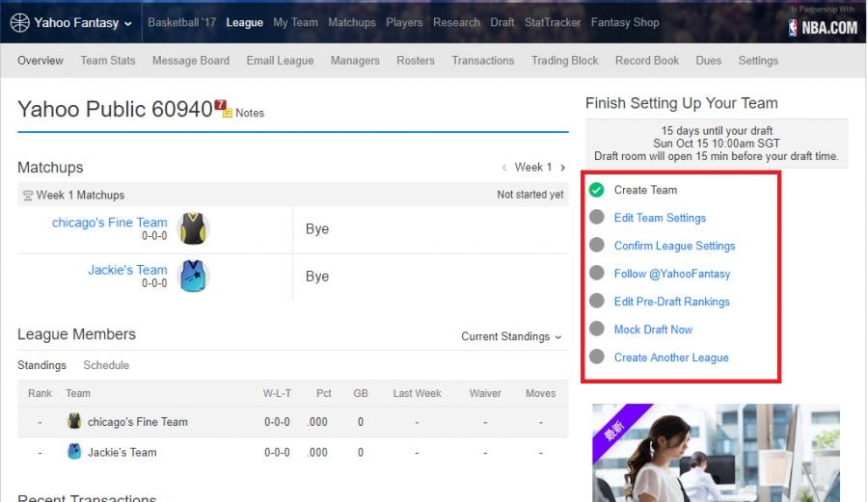
Task: Click the Pct column header
Action: [323, 394]
